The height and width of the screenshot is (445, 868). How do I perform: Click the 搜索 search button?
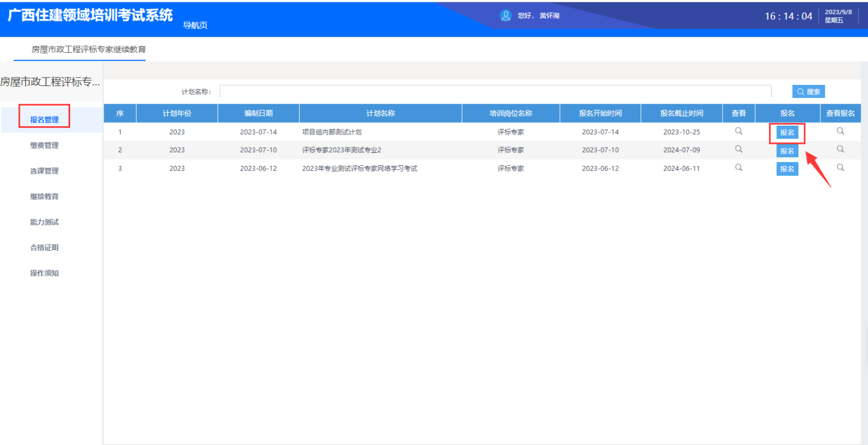coord(808,92)
